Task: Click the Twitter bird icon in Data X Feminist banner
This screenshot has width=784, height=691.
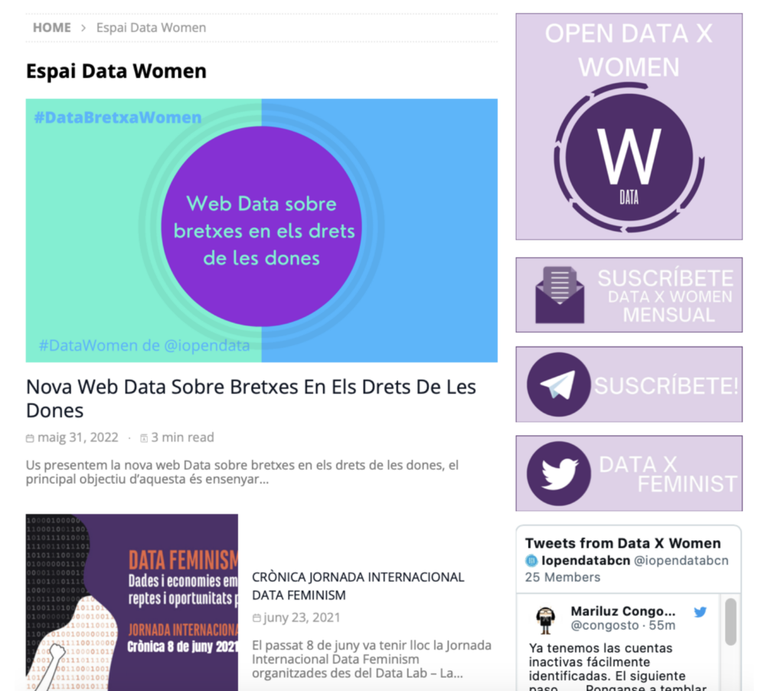Action: pos(559,473)
